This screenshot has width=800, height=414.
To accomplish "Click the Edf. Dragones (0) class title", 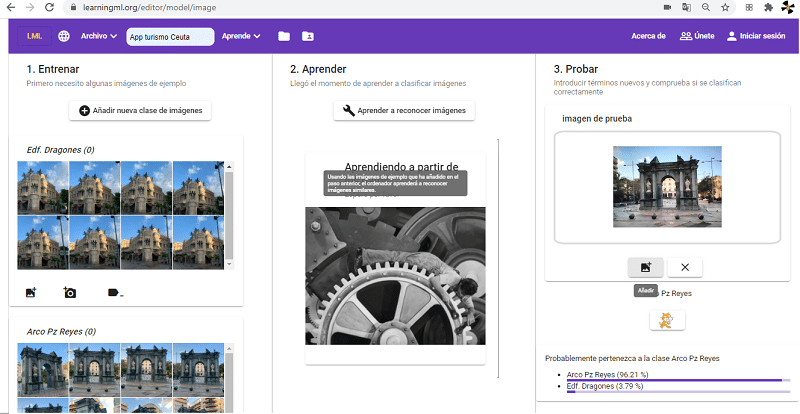I will (60, 150).
